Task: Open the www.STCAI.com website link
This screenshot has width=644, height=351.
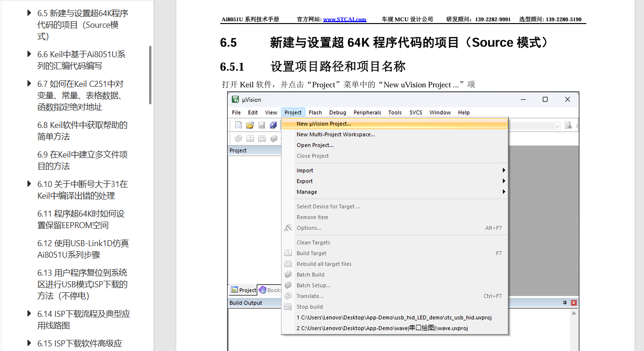Action: [x=344, y=19]
